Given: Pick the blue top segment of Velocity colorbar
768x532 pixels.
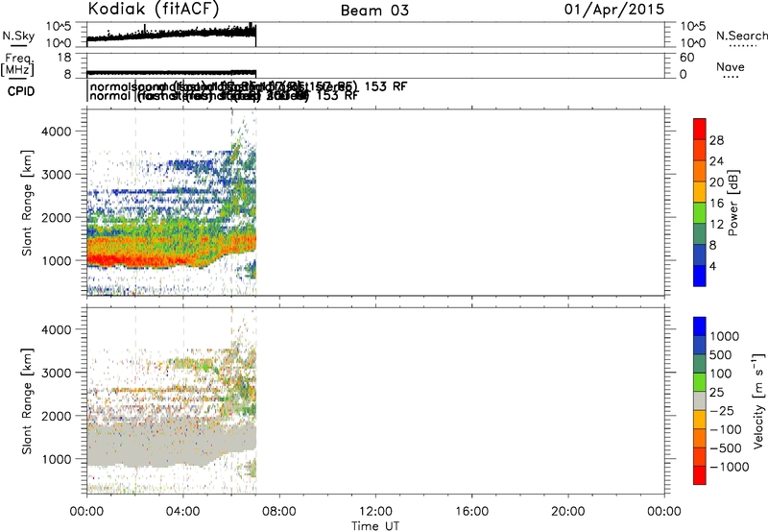Looking at the screenshot, I should 700,326.
